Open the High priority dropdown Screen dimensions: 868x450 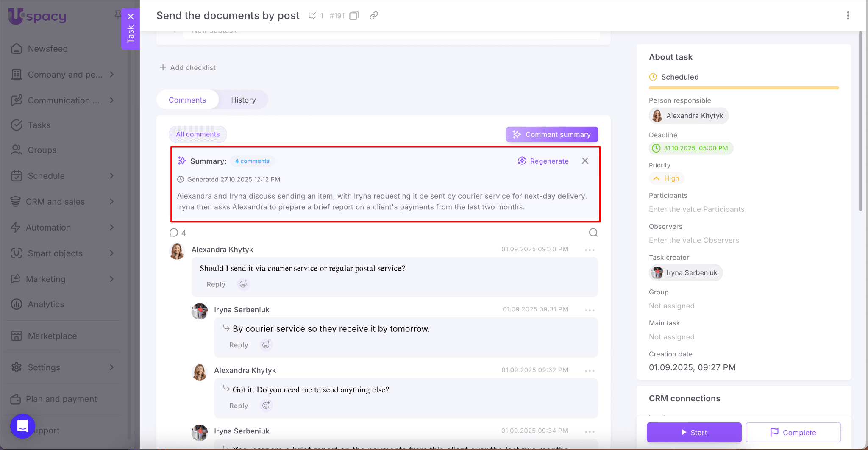point(667,178)
